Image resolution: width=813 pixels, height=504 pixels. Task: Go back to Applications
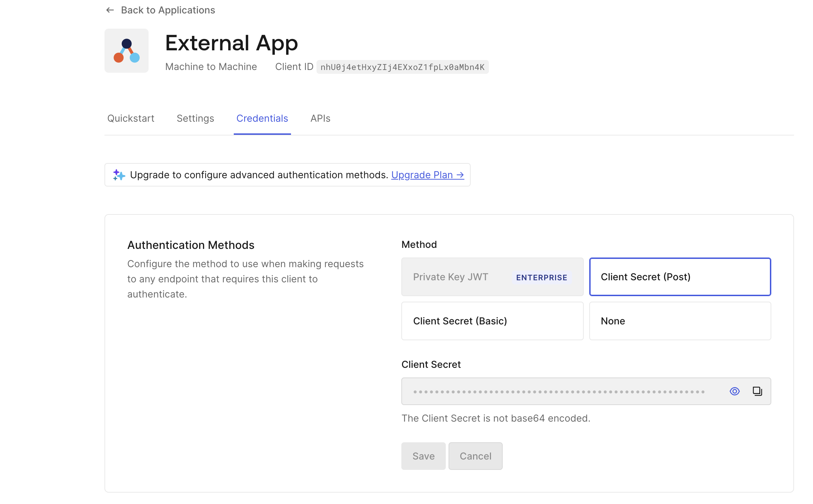pyautogui.click(x=168, y=10)
